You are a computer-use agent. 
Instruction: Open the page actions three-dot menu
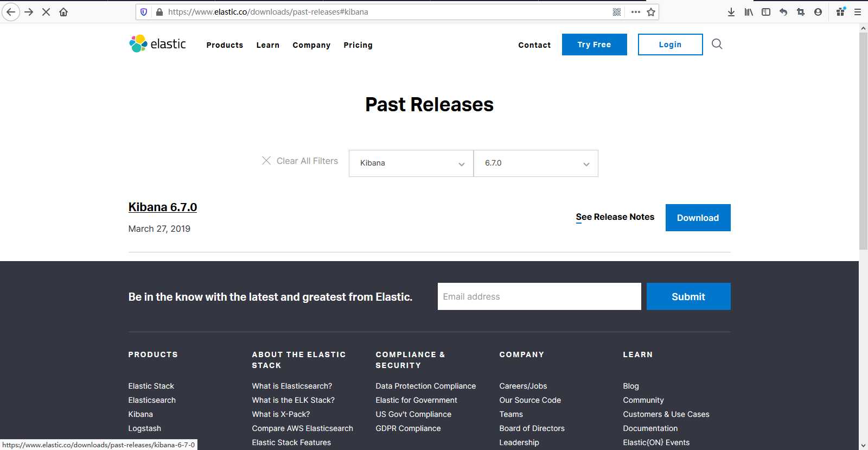click(636, 12)
